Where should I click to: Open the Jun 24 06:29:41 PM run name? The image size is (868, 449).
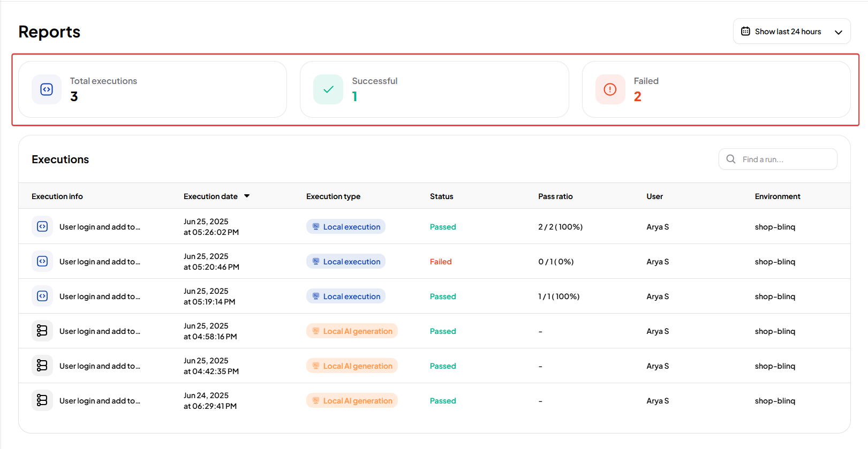click(100, 401)
